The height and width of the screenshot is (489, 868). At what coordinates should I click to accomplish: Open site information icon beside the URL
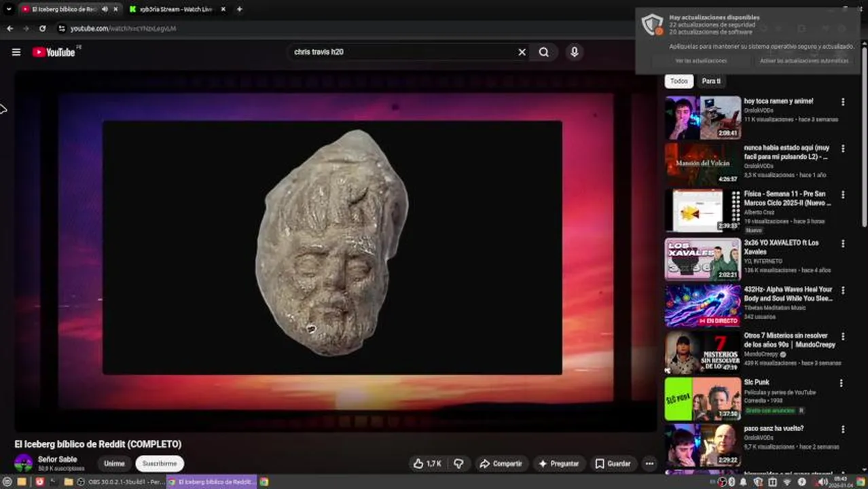[x=61, y=29]
